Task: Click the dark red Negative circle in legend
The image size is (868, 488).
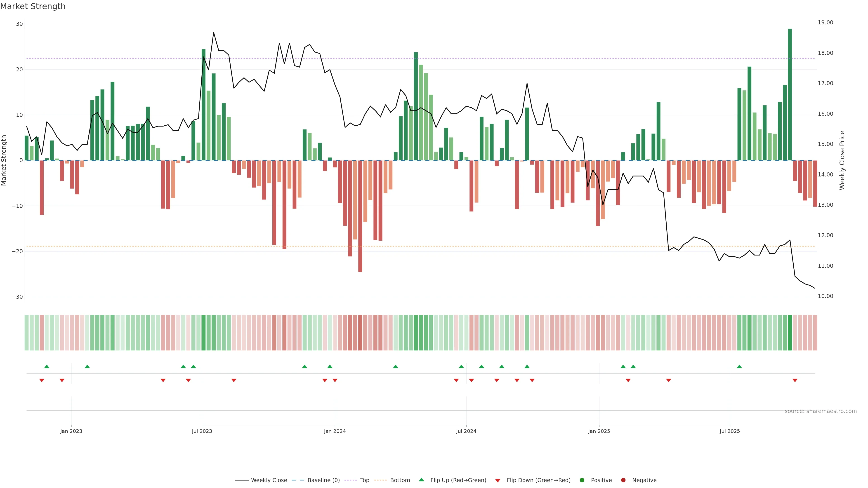Action: pos(623,480)
